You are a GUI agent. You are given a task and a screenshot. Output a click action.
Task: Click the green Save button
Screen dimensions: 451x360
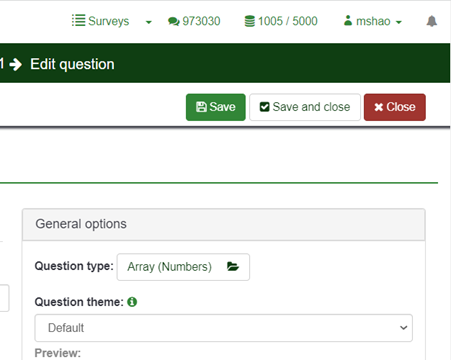tap(216, 107)
